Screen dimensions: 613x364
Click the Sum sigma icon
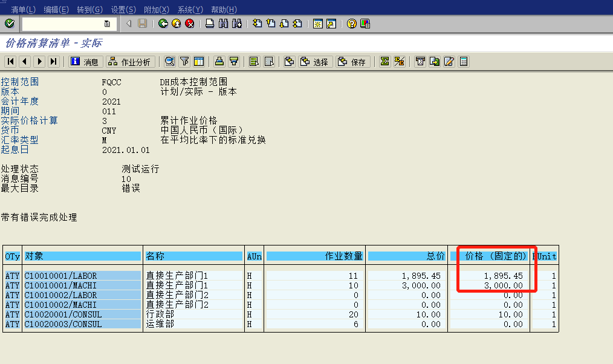coord(384,62)
